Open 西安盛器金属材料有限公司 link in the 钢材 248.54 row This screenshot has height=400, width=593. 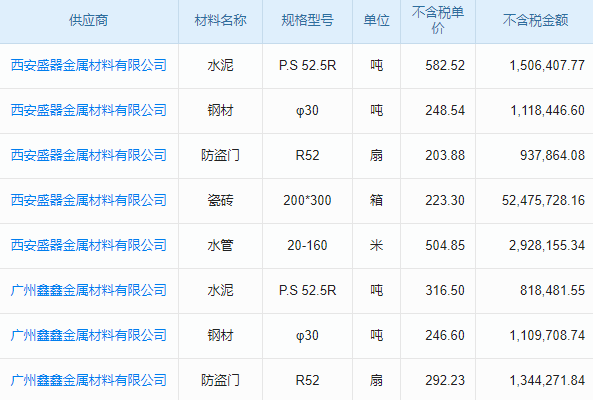[88, 110]
